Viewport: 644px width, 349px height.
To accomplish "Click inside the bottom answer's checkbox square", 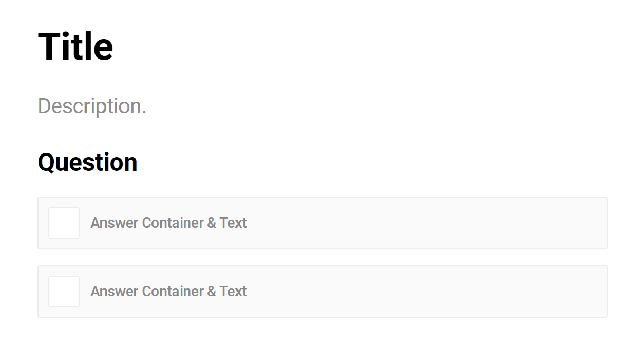I will pos(63,292).
